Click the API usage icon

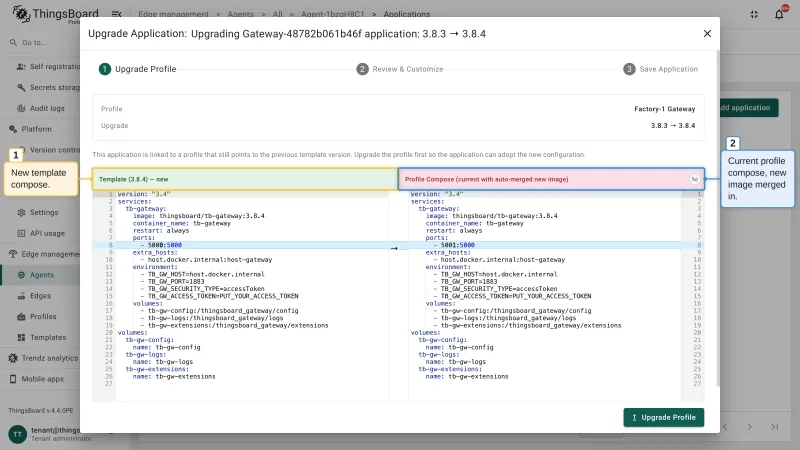tap(21, 233)
